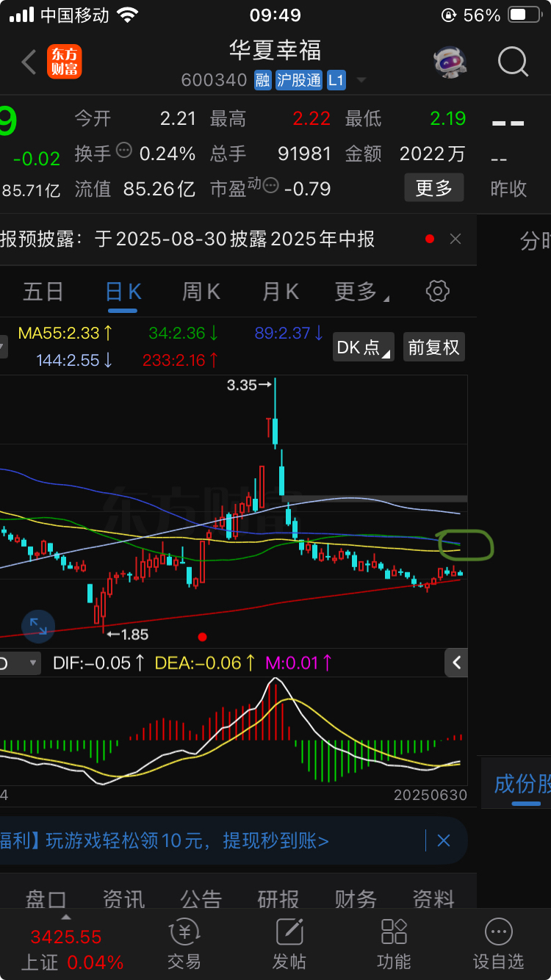Open chart settings gear icon

(437, 291)
